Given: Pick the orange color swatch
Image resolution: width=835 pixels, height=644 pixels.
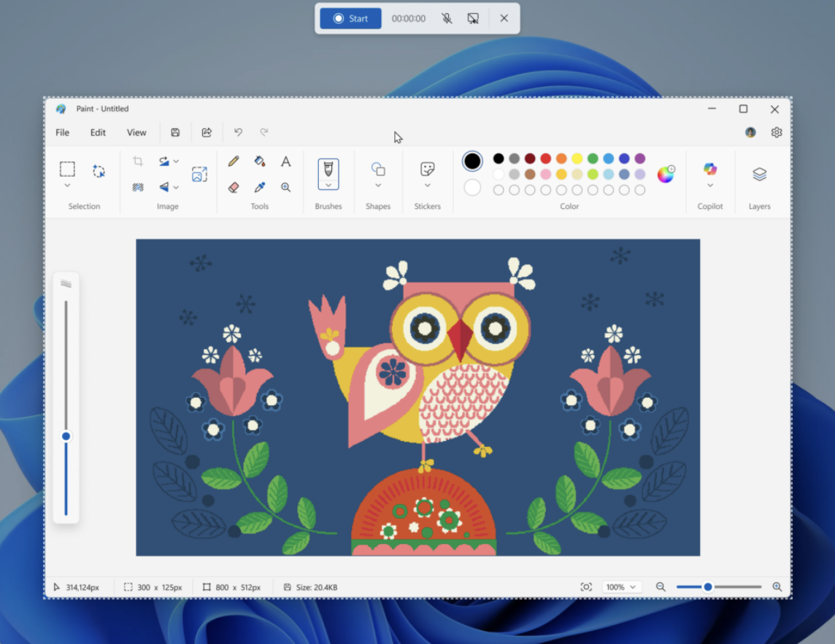Looking at the screenshot, I should point(561,158).
